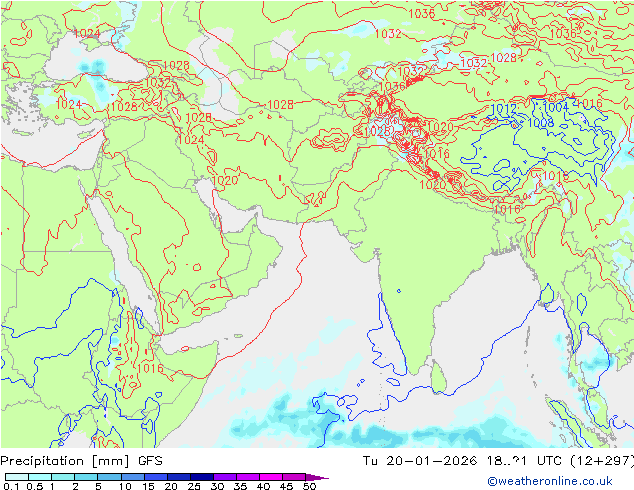The image size is (634, 490).
Task: Select the 5 to 10 mm legend swatch
Action: coord(109,477)
